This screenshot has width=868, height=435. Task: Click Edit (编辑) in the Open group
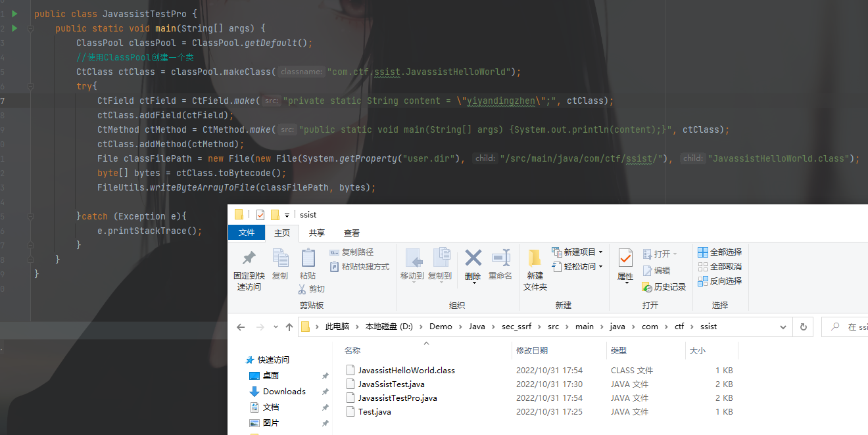coord(656,270)
